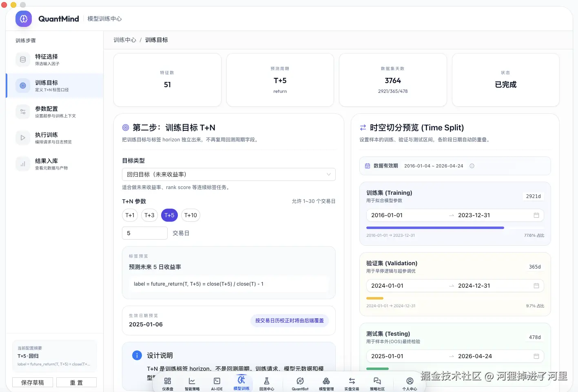Go to 训练目标 step
Viewport: 578px width, 392px height.
tap(55, 86)
